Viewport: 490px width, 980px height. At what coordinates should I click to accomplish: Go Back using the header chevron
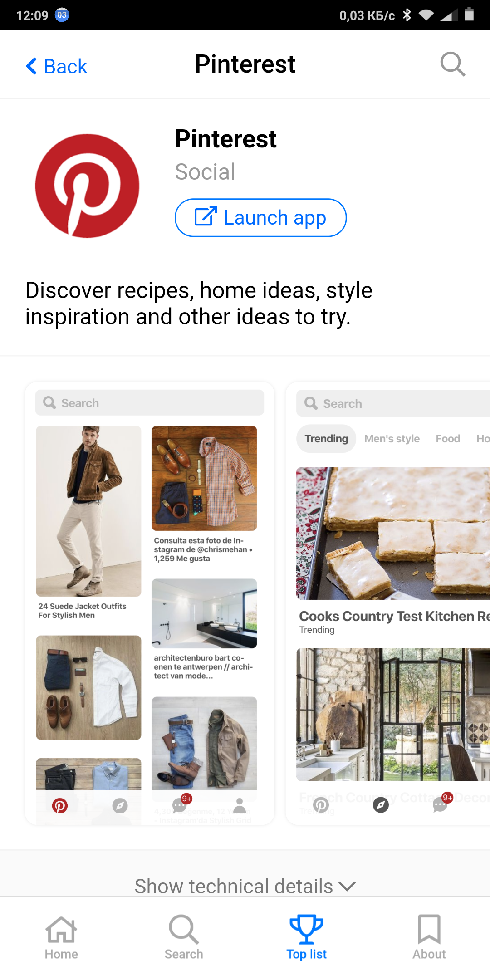56,66
